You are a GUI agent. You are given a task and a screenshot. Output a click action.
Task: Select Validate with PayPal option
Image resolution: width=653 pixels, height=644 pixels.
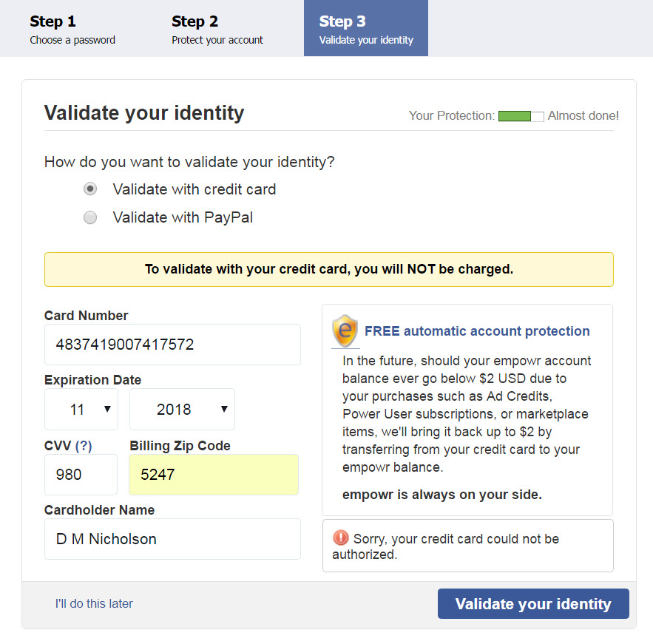(x=90, y=217)
